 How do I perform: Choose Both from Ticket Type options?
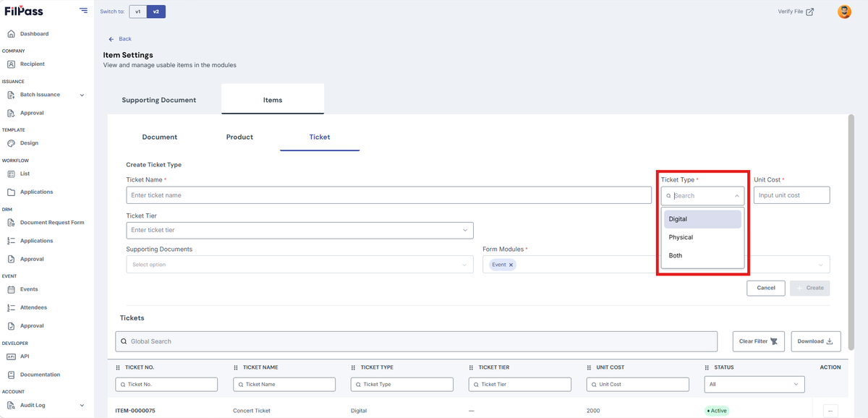click(702, 255)
